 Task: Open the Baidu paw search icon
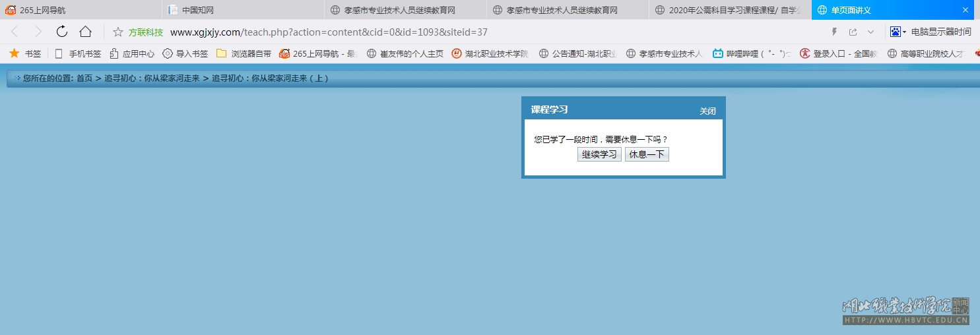click(x=895, y=32)
